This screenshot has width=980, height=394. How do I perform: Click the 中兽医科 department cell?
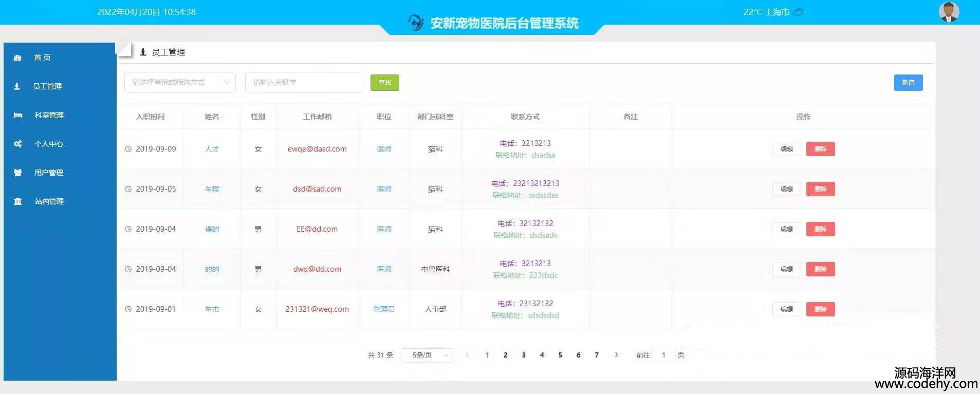(x=435, y=269)
